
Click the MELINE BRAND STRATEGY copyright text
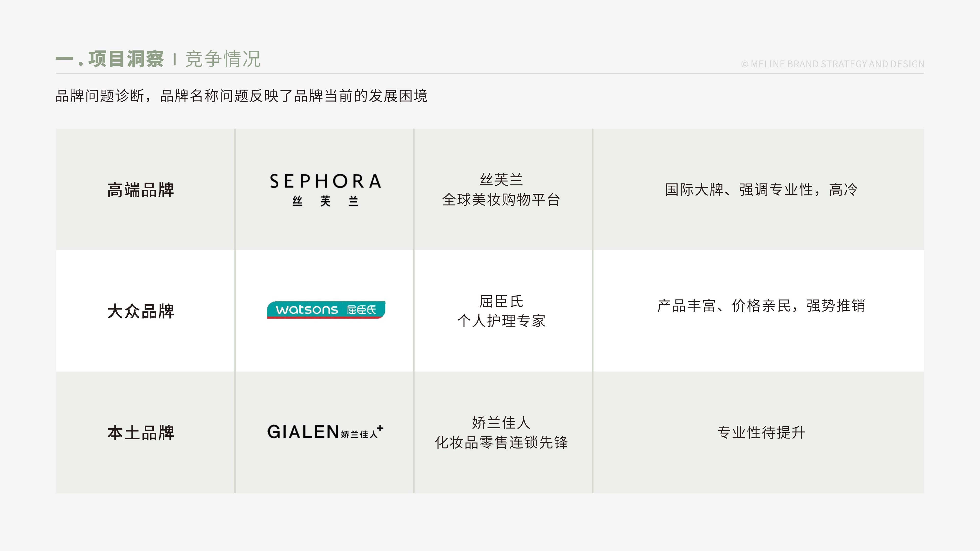[833, 64]
